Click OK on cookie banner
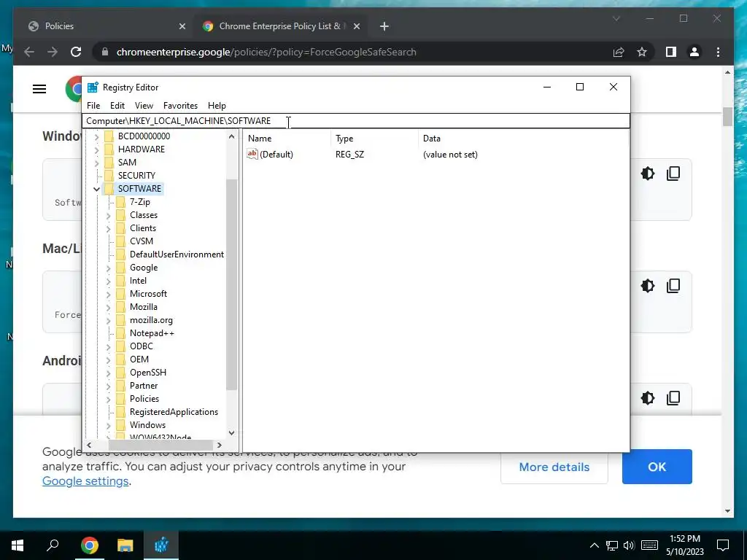The width and height of the screenshot is (747, 560). click(657, 467)
